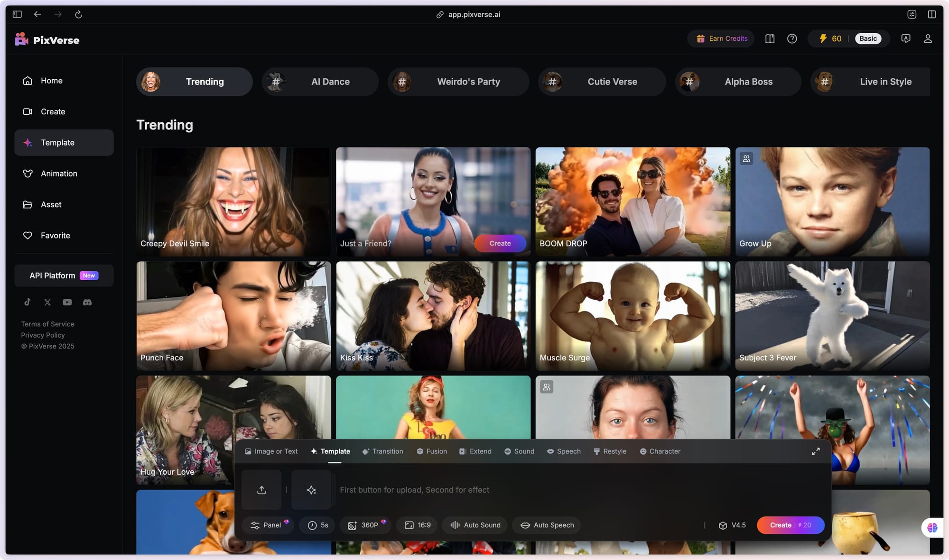Open the user profile icon
Screen dimensions: 949x560
pyautogui.click(x=927, y=38)
